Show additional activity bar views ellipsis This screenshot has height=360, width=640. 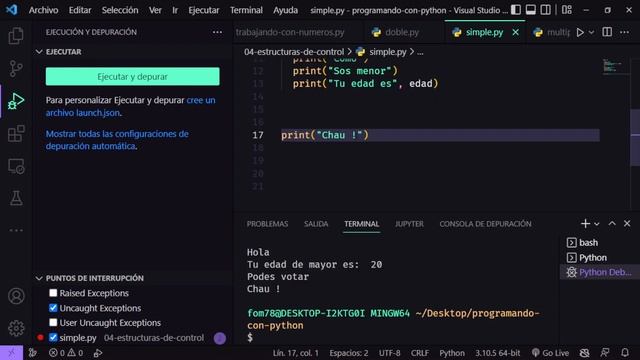point(16,230)
